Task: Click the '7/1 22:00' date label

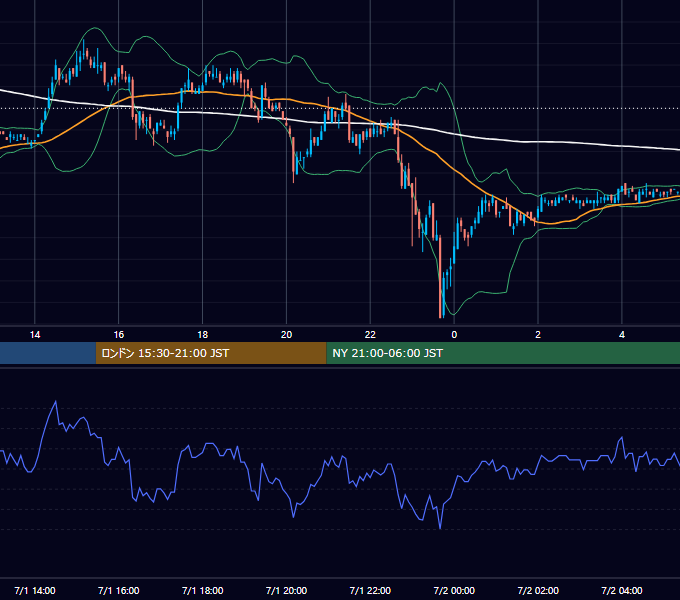Action: [370, 590]
